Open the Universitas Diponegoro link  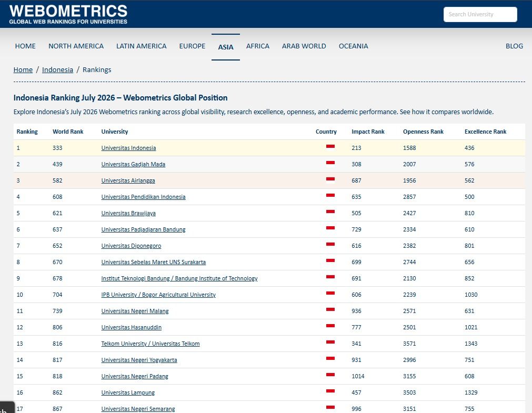click(x=132, y=246)
